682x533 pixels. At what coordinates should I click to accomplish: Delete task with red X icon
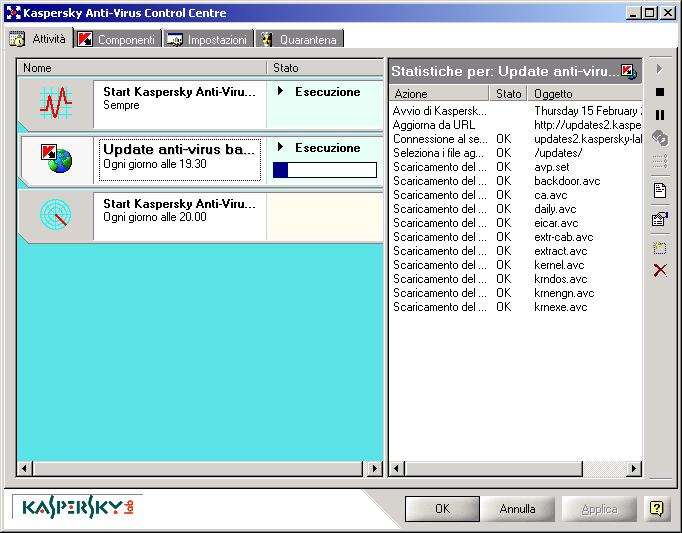coord(660,270)
